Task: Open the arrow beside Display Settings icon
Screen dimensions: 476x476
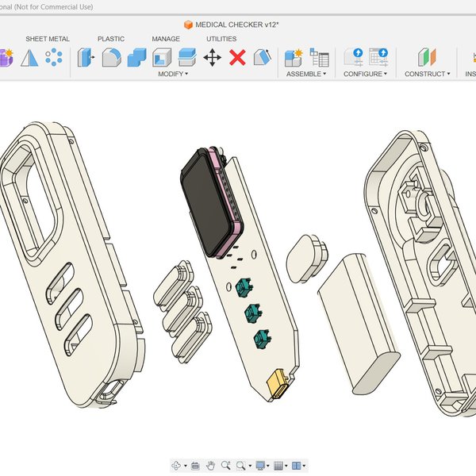Action: point(268,466)
